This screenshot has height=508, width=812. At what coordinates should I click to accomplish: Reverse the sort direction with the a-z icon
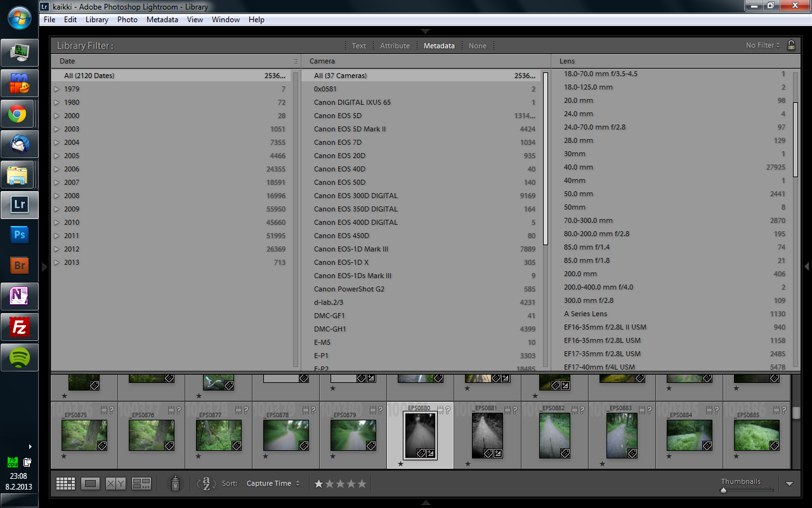point(206,484)
